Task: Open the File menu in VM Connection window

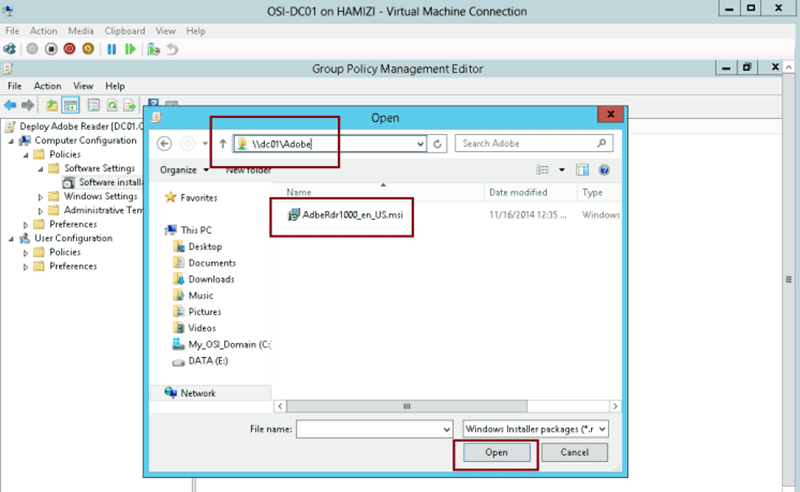Action: pyautogui.click(x=12, y=31)
